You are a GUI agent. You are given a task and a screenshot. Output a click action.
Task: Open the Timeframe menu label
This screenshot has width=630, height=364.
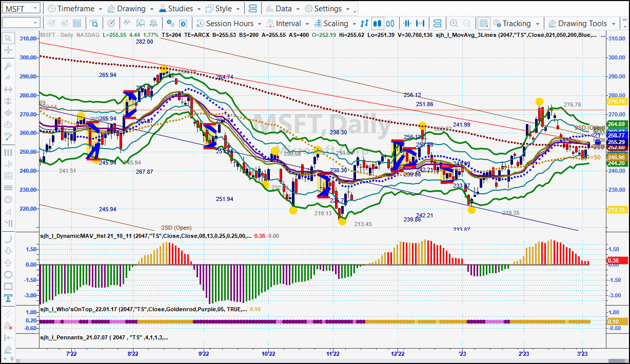click(x=75, y=9)
